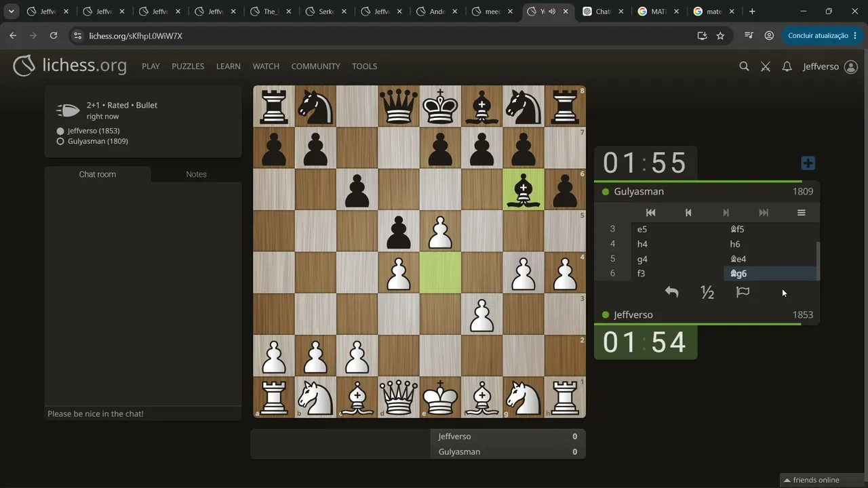Mute audio on the active lichess tab
This screenshot has width=868, height=488.
tap(551, 12)
